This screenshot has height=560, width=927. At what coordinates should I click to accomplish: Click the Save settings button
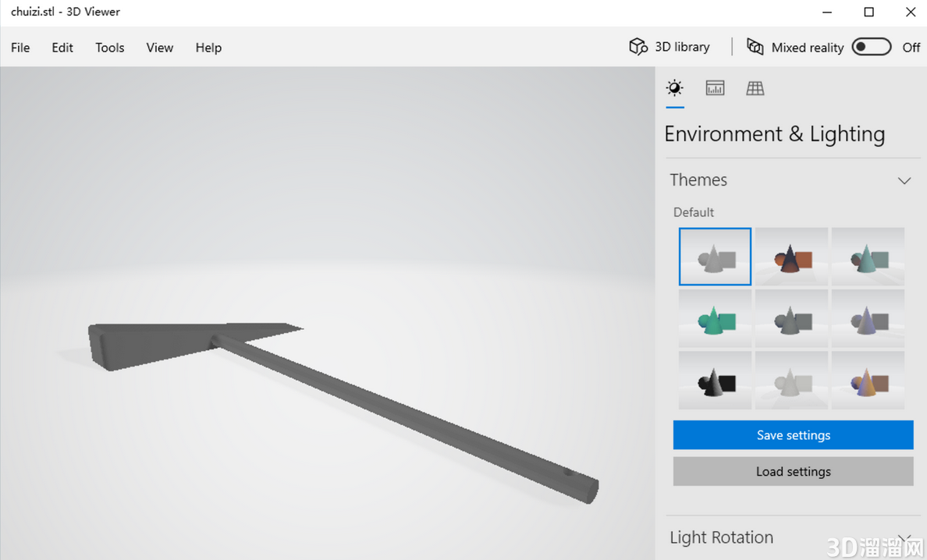point(793,435)
